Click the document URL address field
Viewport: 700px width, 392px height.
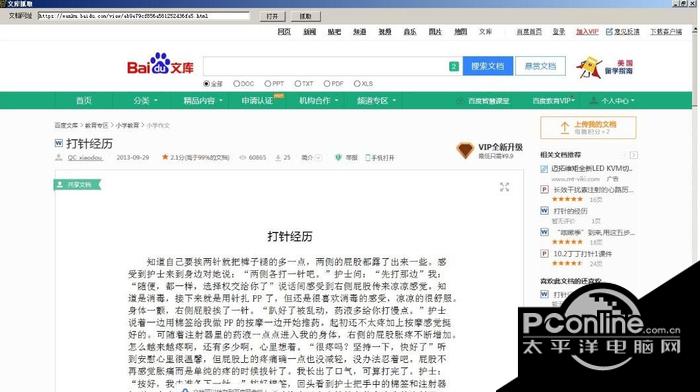pyautogui.click(x=144, y=16)
